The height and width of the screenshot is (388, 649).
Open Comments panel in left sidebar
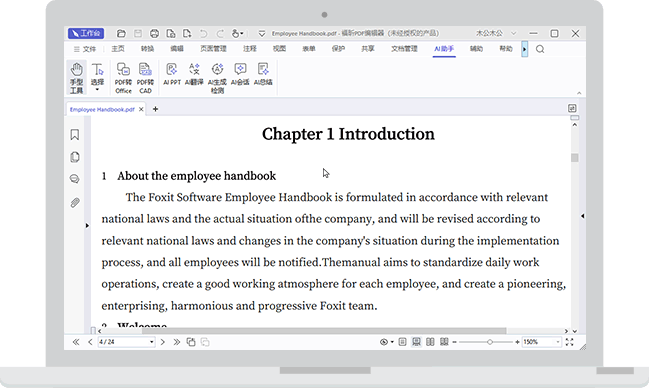[75, 179]
